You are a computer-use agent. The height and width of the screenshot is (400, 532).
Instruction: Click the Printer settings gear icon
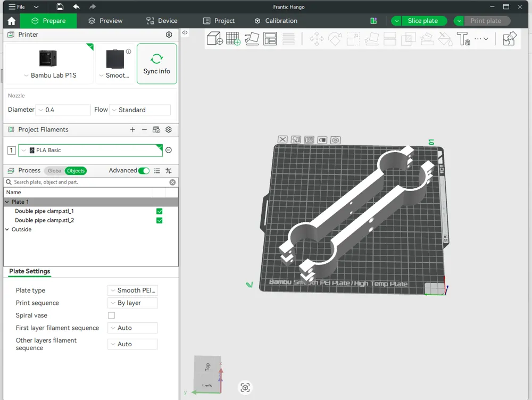169,34
